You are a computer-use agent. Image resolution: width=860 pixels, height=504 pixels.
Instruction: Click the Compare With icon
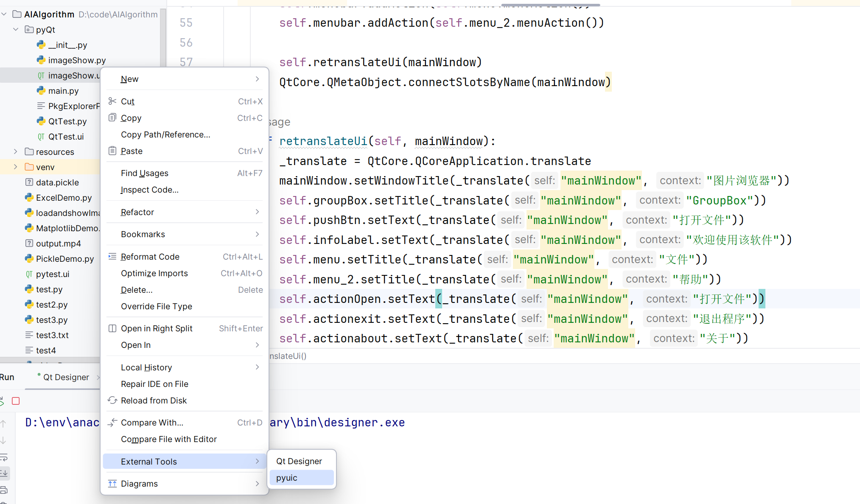pyautogui.click(x=112, y=422)
